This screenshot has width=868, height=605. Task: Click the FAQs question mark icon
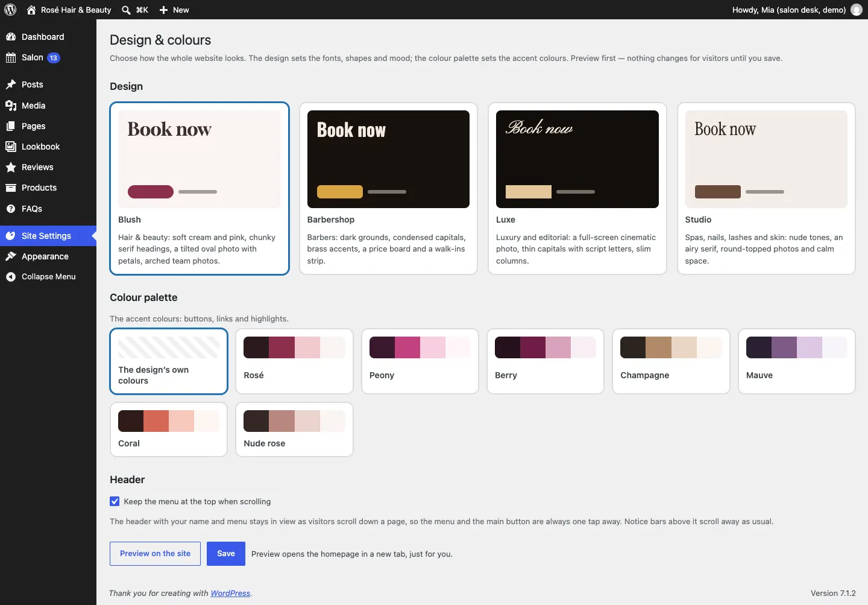(11, 209)
